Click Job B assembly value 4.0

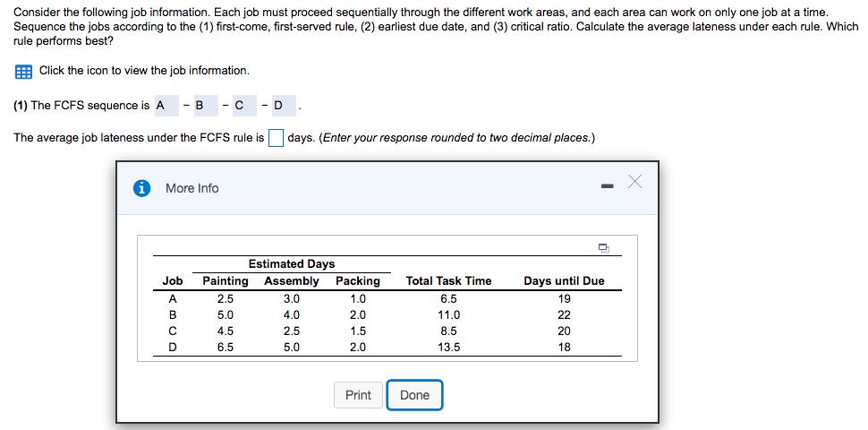(292, 315)
